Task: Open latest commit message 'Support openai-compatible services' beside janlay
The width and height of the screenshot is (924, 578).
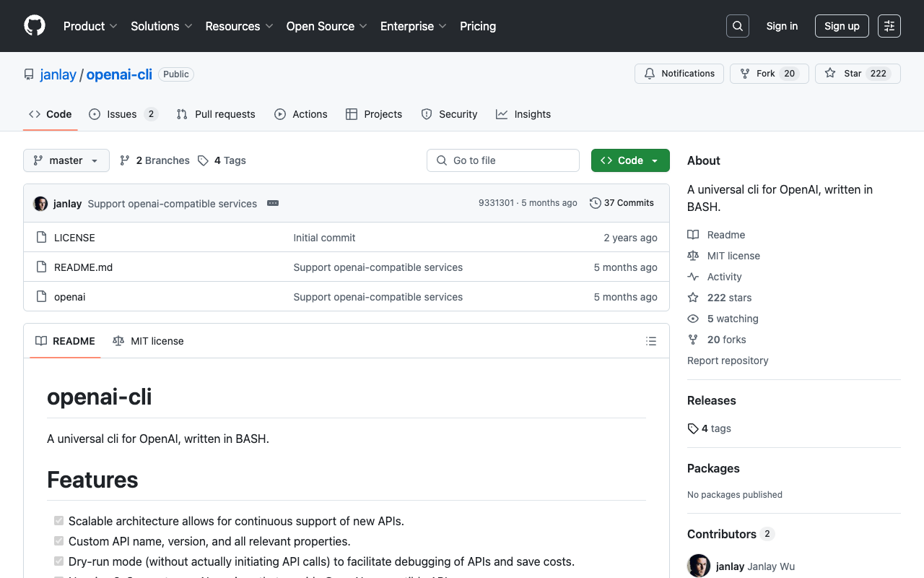Action: pos(173,204)
